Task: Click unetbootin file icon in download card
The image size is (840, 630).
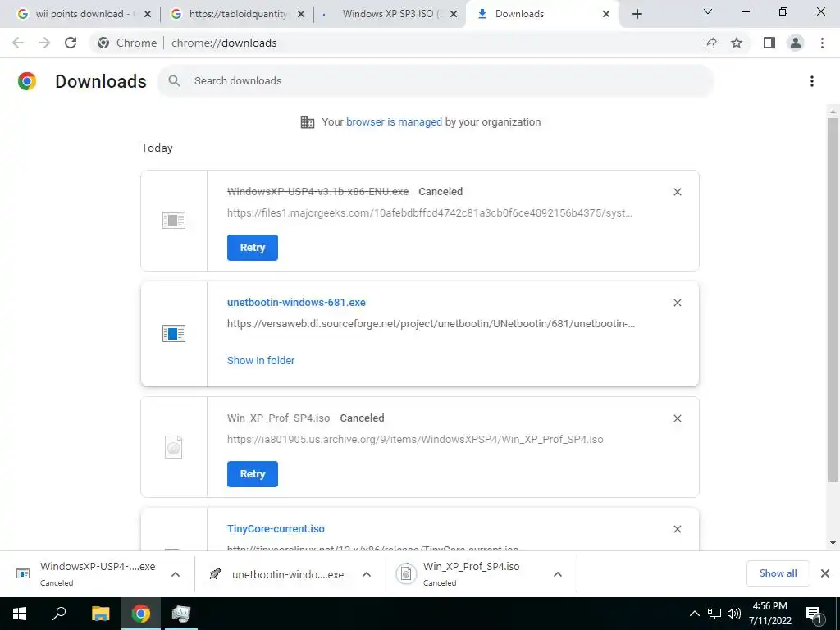Action: click(x=174, y=333)
